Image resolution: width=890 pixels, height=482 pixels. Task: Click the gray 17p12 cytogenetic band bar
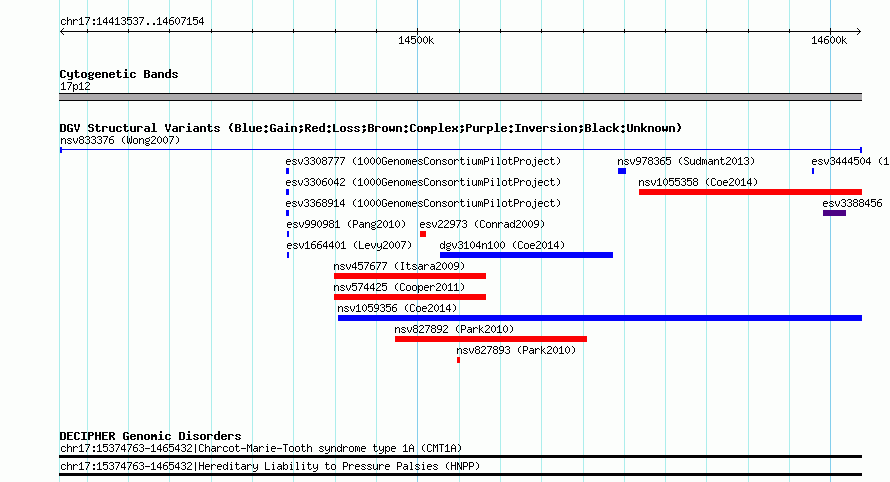pos(460,97)
